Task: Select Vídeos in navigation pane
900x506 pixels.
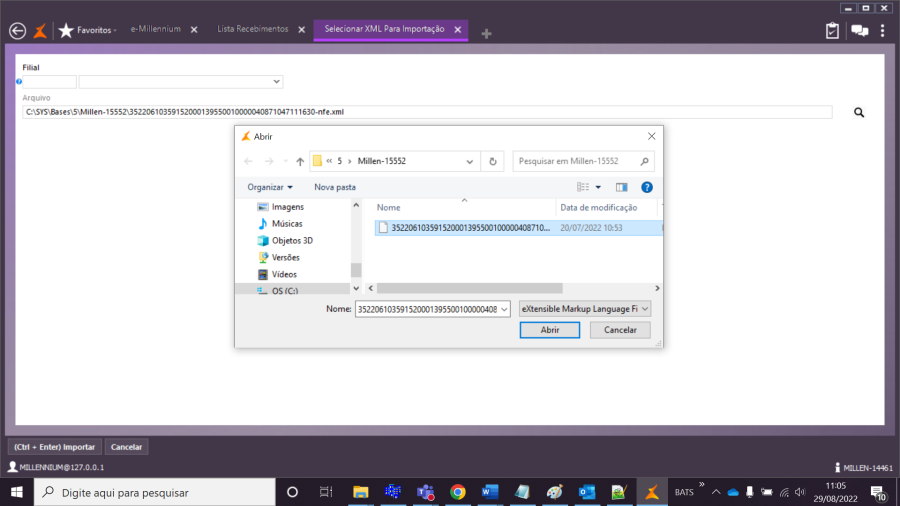Action: (284, 274)
